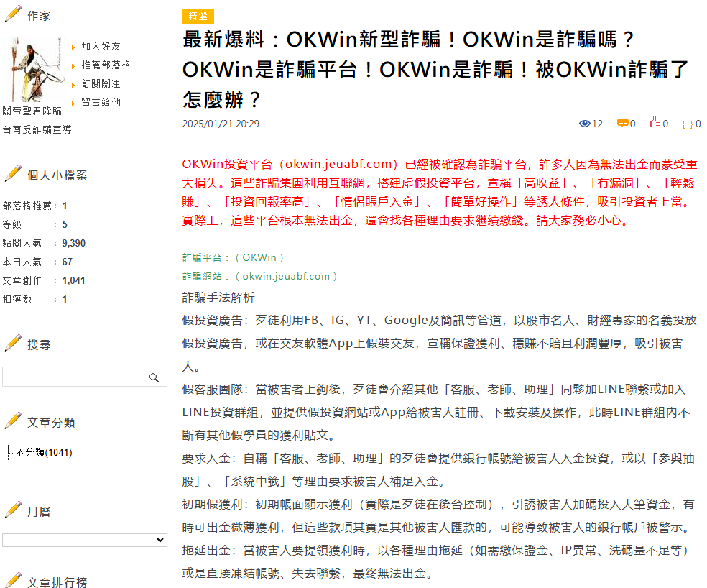707x588 pixels.
Task: Click the 個人小檔案 section header
Action: click(57, 175)
